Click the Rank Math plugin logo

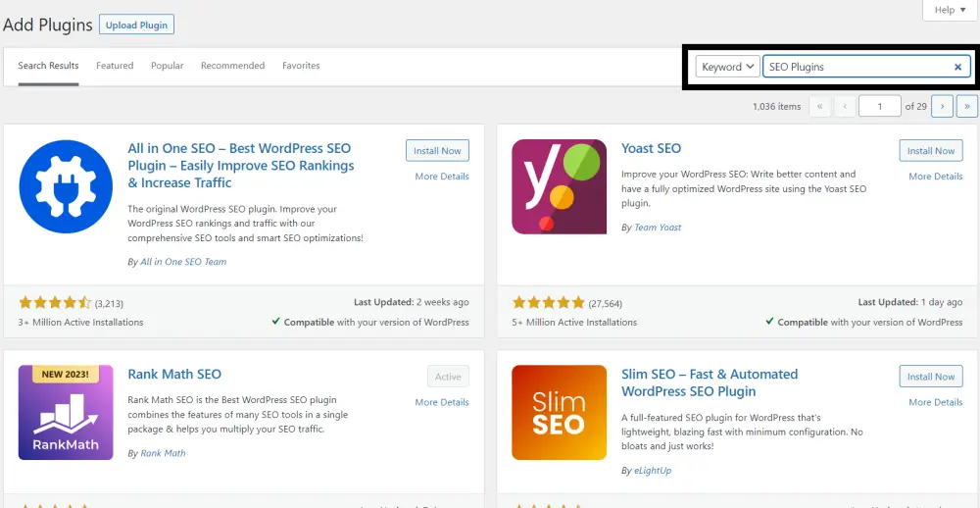pos(66,412)
